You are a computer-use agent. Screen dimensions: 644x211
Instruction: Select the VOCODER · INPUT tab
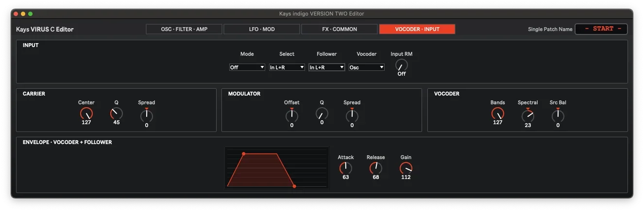(x=417, y=29)
